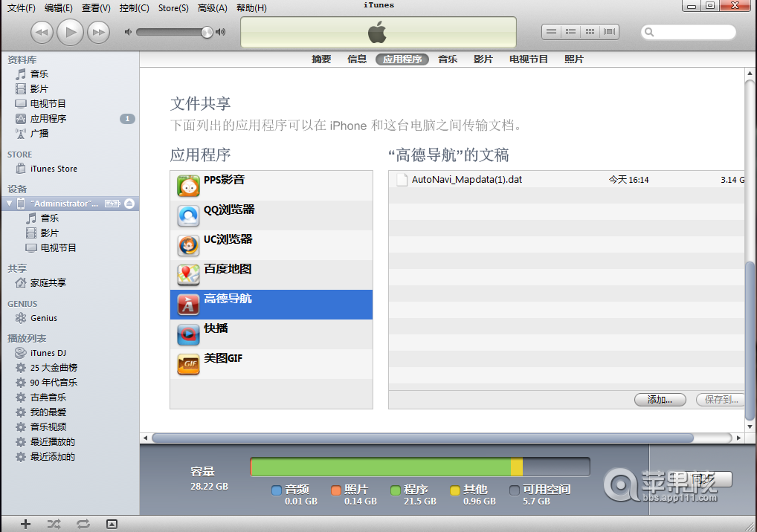This screenshot has height=532, width=757.
Task: Open the 美图GIF app entry
Action: (188, 363)
